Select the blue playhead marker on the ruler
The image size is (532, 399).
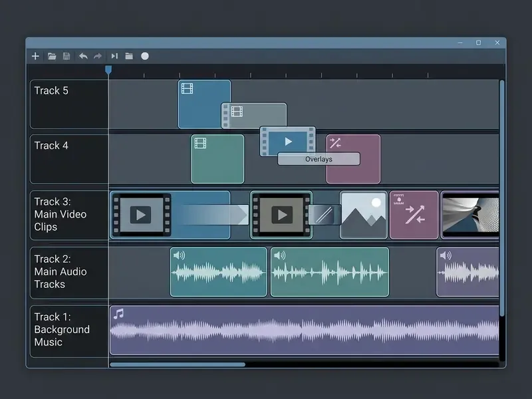click(108, 70)
